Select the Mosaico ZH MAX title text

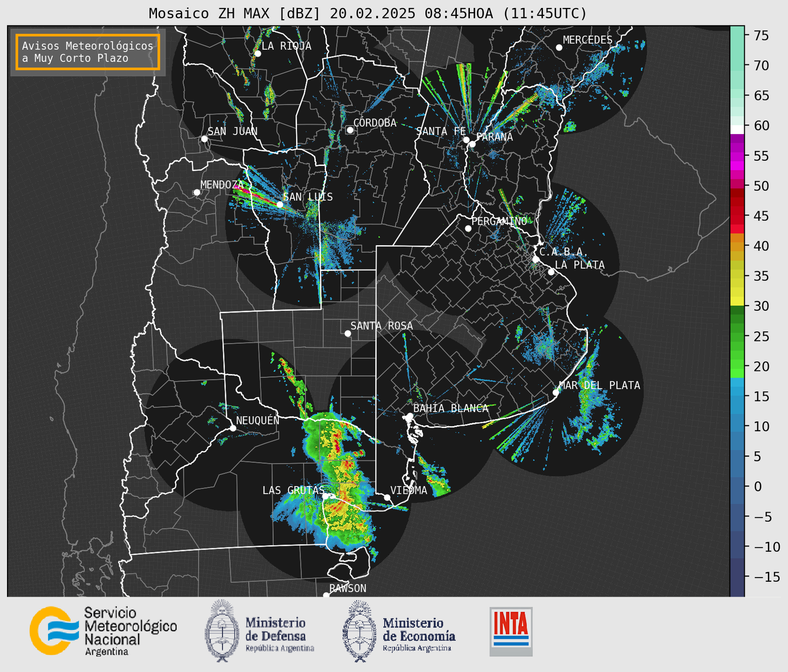coord(368,14)
